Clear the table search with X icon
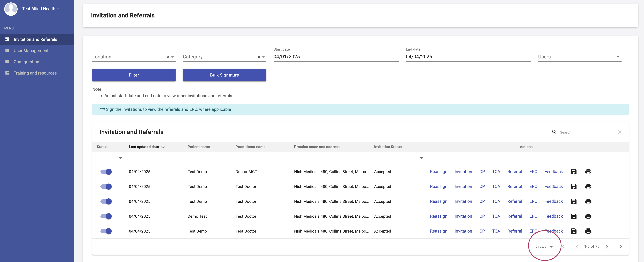 click(620, 132)
